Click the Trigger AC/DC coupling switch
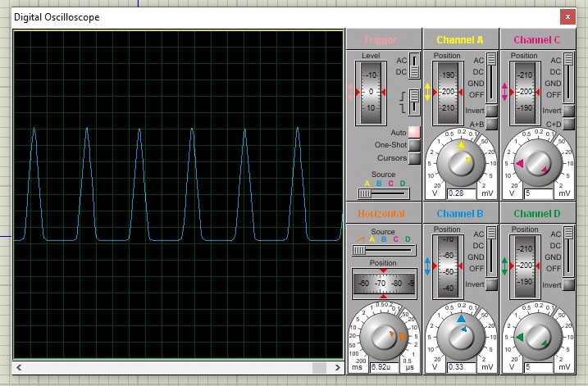 [415, 66]
